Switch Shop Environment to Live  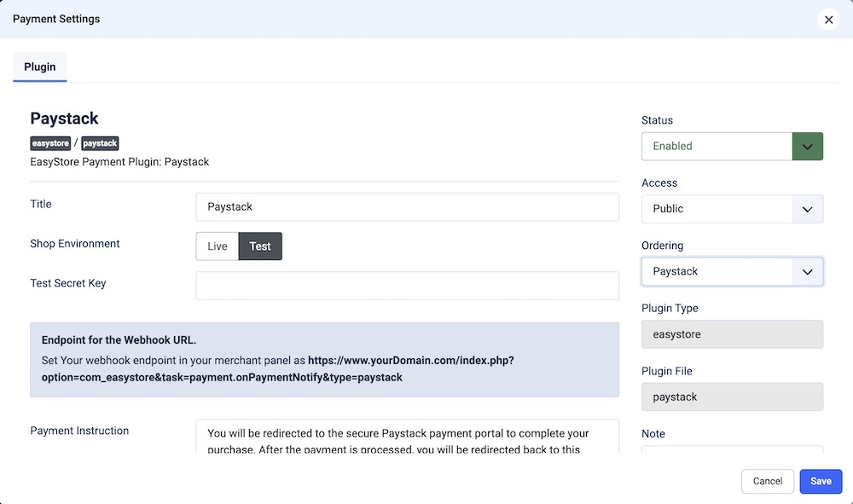(x=218, y=246)
